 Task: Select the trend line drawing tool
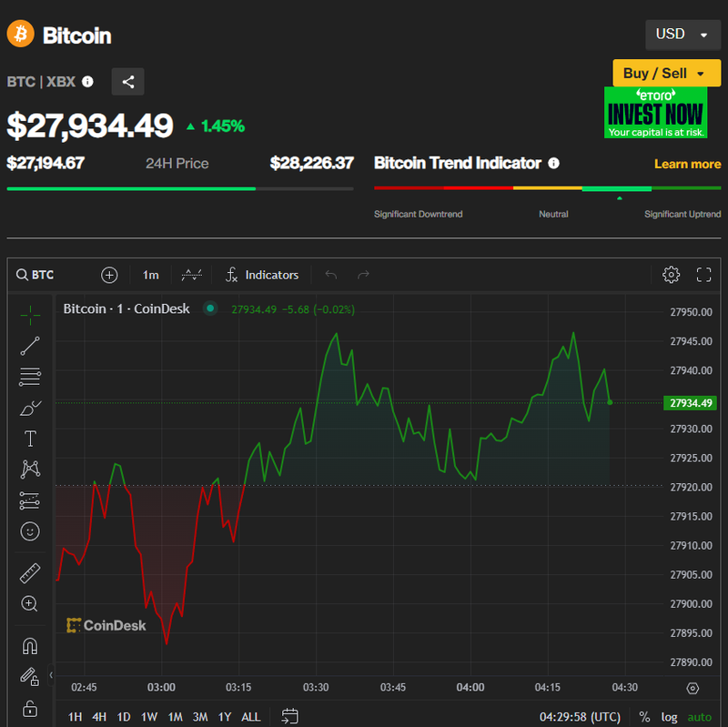pyautogui.click(x=30, y=346)
